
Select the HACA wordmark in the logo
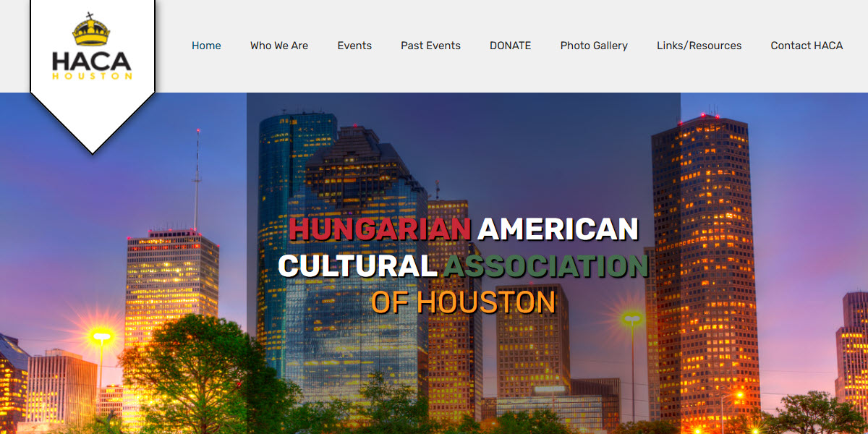92,63
